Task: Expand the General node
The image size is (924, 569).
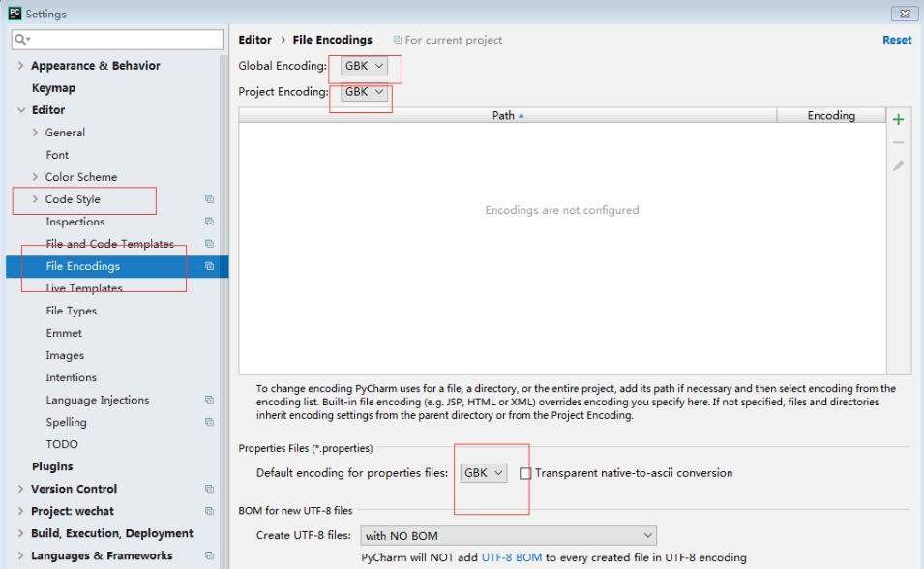Action: [35, 133]
